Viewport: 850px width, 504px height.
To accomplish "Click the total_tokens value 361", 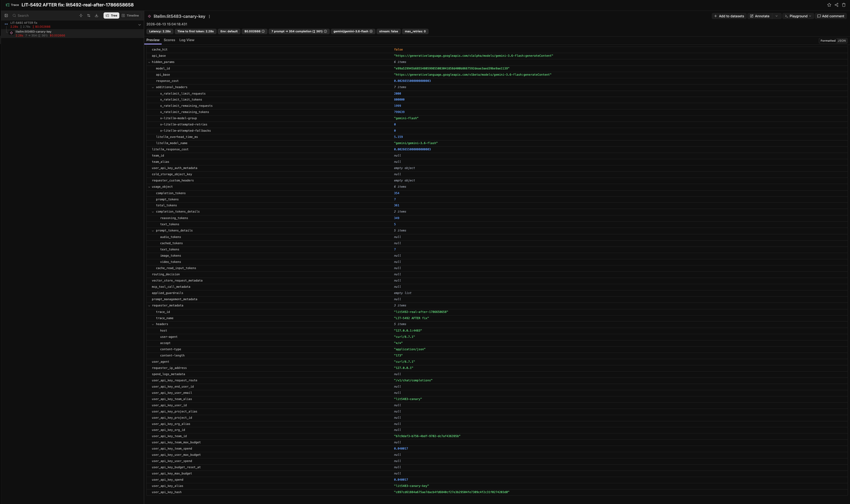I will pos(396,206).
